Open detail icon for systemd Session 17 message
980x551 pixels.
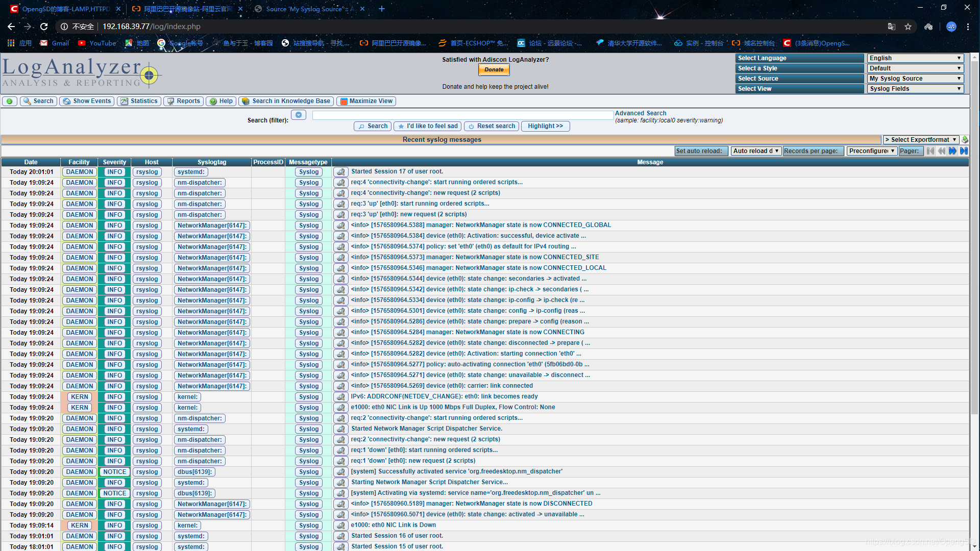coord(340,172)
